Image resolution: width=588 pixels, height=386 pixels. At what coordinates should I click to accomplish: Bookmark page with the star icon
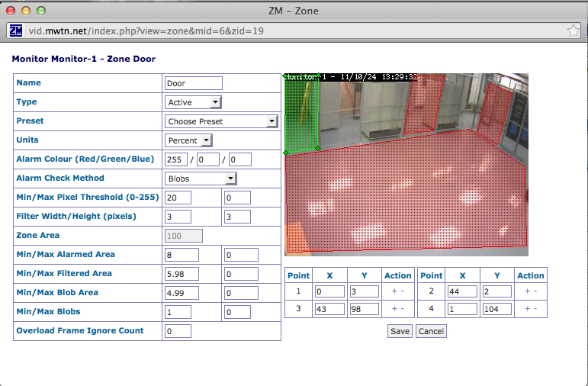click(573, 31)
